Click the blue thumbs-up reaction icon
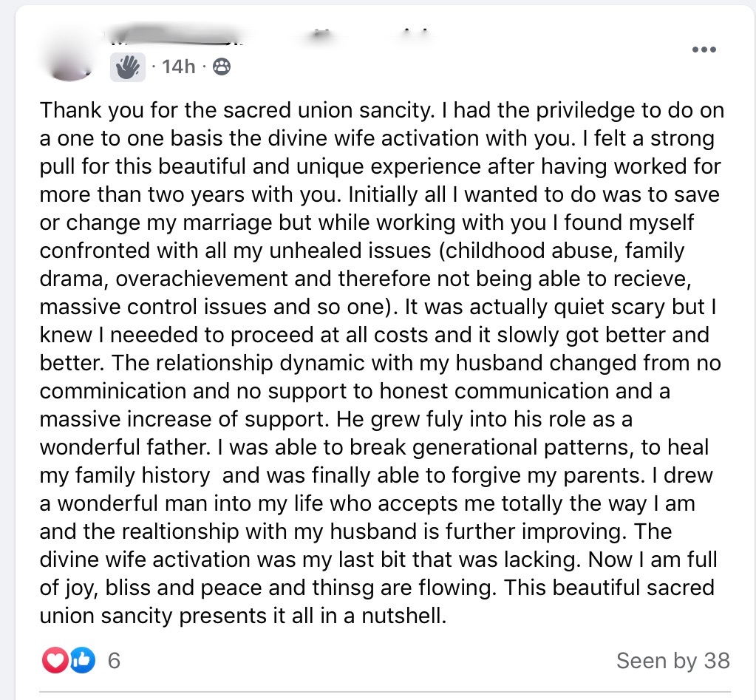756x700 pixels. (x=83, y=660)
